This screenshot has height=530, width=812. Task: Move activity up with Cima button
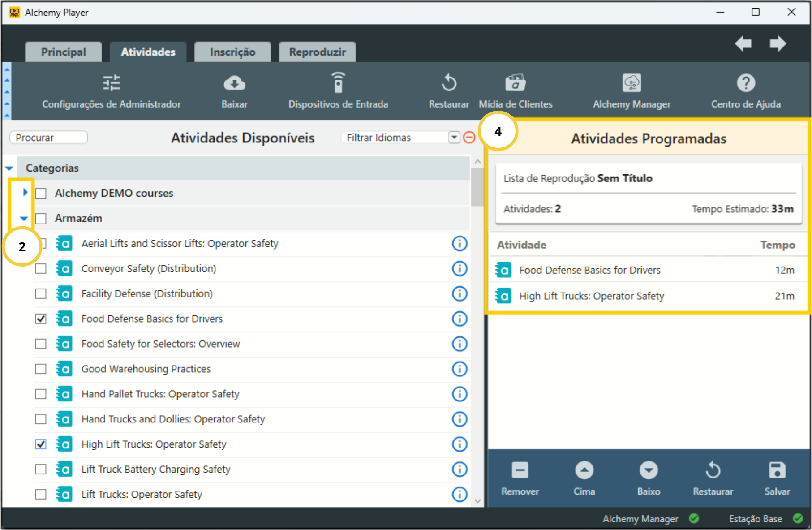click(x=584, y=471)
